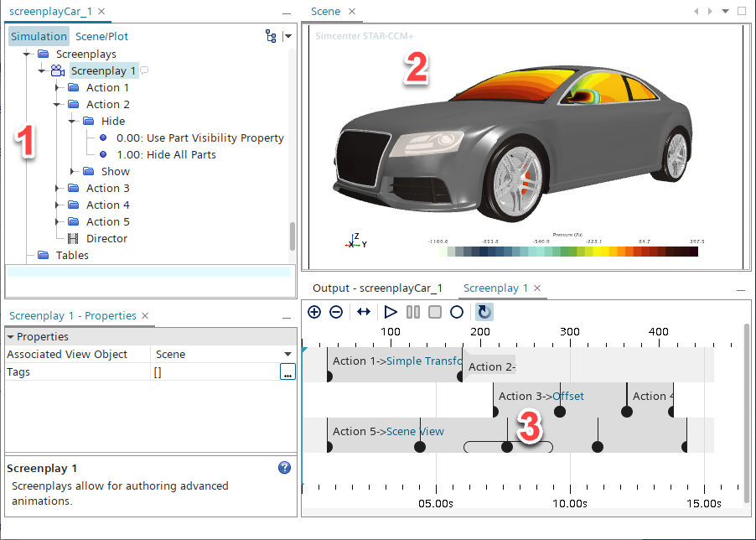Fit timeline to width with double-arrow icon
This screenshot has width=756, height=540.
tap(363, 312)
